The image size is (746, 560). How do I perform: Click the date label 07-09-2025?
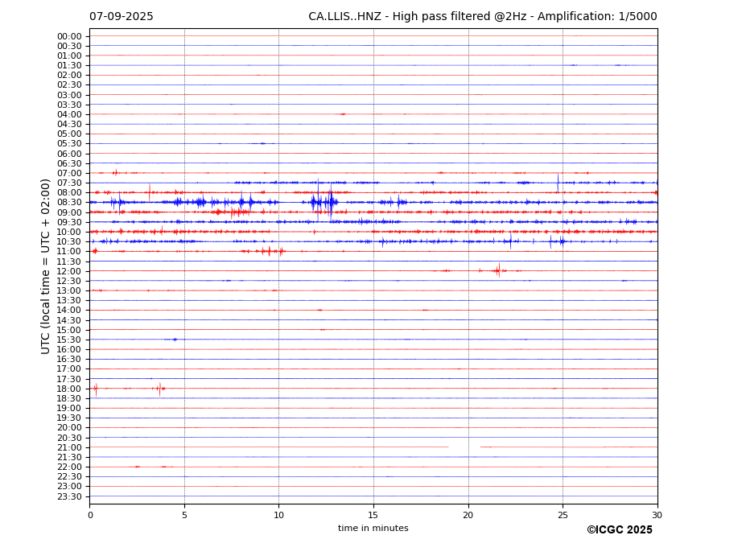(122, 17)
